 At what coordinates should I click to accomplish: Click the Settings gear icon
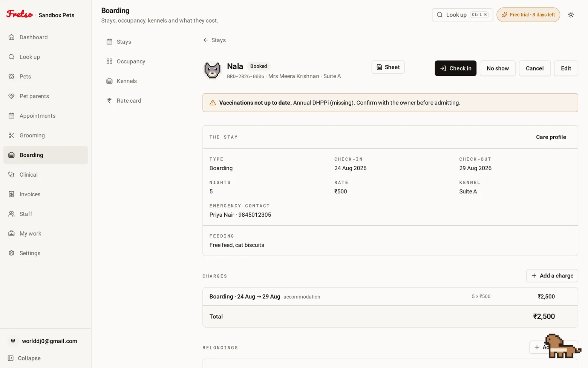tap(12, 253)
